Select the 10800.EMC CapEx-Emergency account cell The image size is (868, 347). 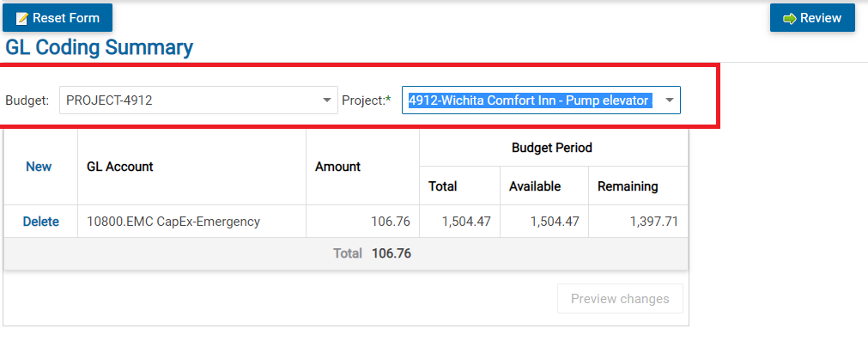[173, 222]
